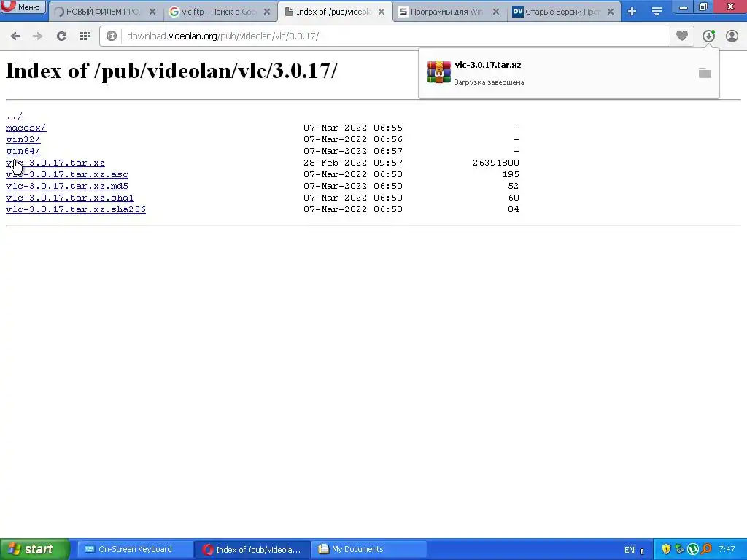747x560 pixels.
Task: View site info icon in address bar
Action: pos(112,36)
